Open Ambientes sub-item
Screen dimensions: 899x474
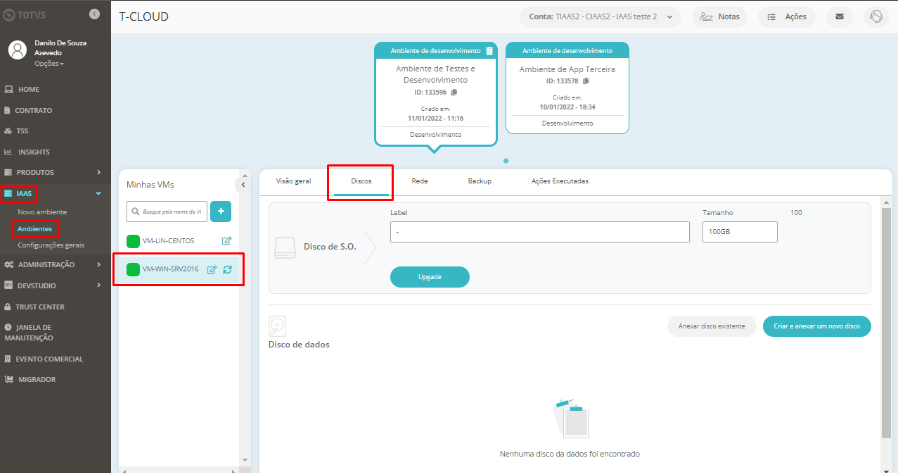tap(35, 229)
